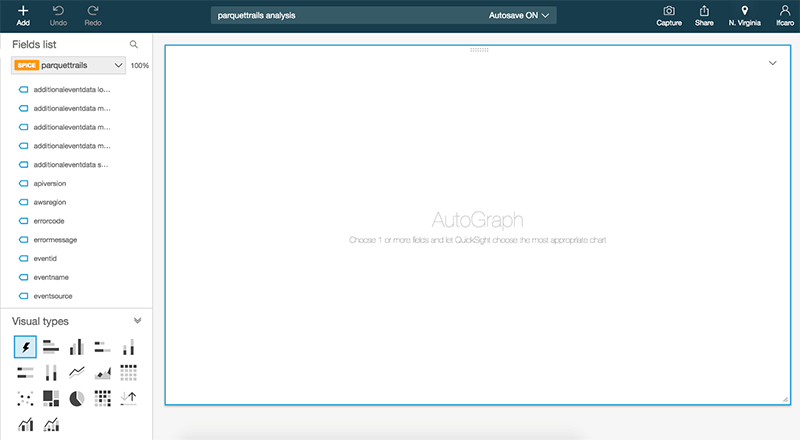Click the Fields list search magnifier
The width and height of the screenshot is (800, 440).
(134, 44)
